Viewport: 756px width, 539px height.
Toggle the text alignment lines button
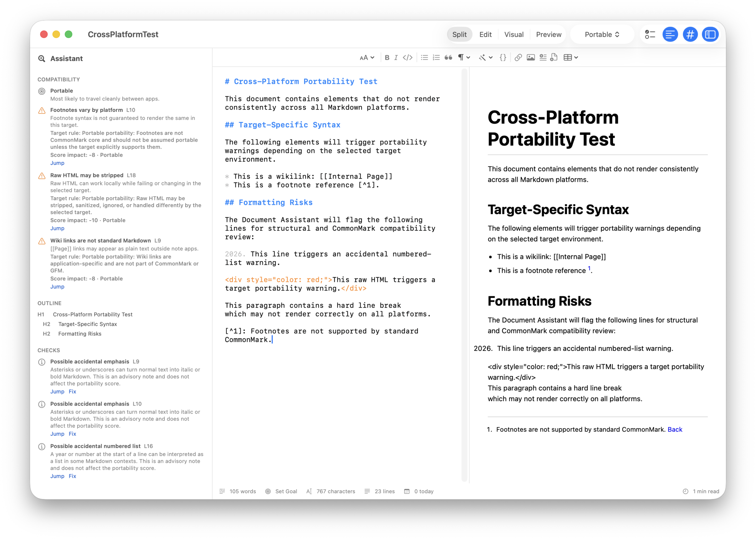pyautogui.click(x=670, y=34)
